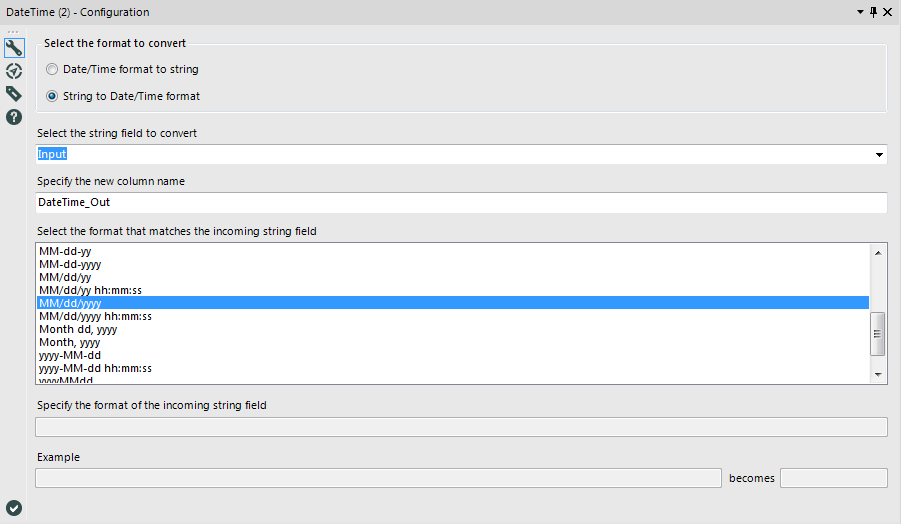Image resolution: width=901 pixels, height=524 pixels.
Task: Click the incoming string format input field
Action: click(x=461, y=427)
